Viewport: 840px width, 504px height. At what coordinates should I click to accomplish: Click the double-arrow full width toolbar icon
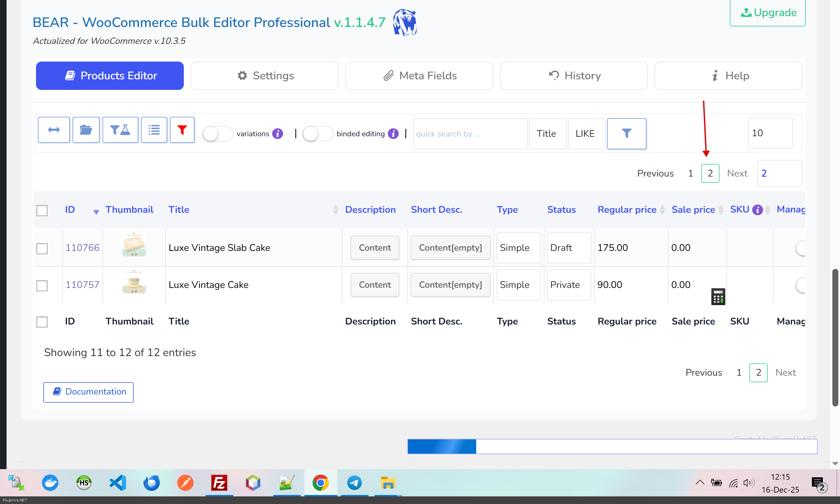pyautogui.click(x=54, y=130)
